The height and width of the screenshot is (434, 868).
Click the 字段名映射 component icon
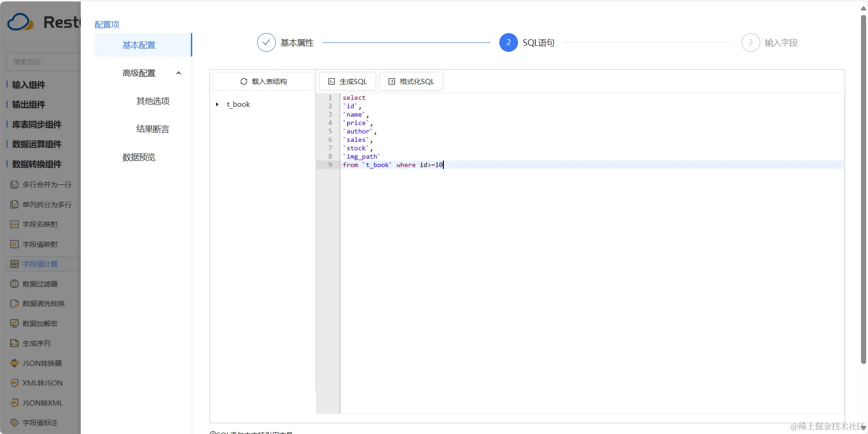click(14, 224)
